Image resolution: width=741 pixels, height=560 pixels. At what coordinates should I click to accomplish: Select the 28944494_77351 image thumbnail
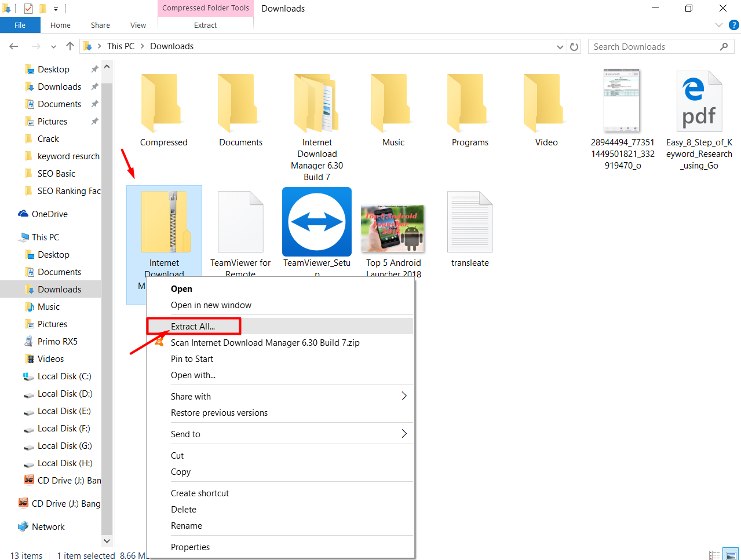[622, 101]
